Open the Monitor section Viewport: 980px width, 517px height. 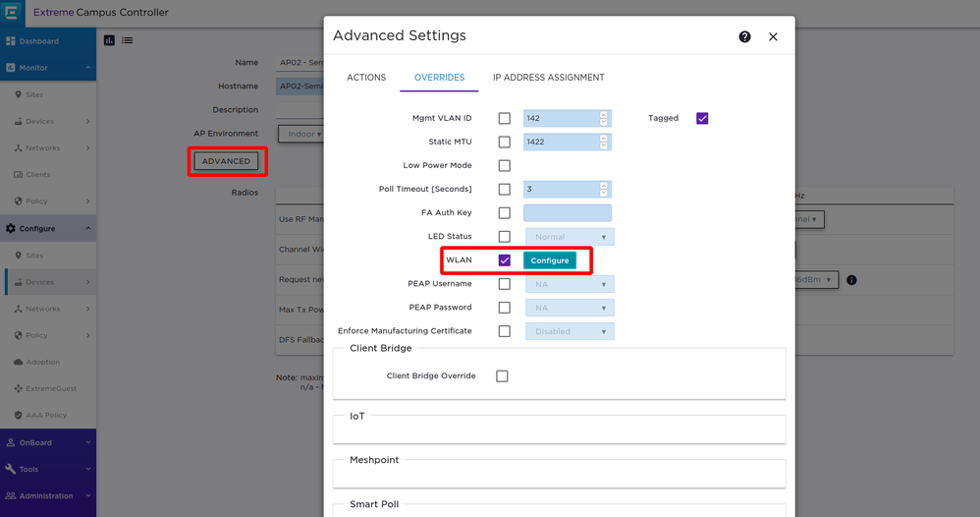pos(48,68)
